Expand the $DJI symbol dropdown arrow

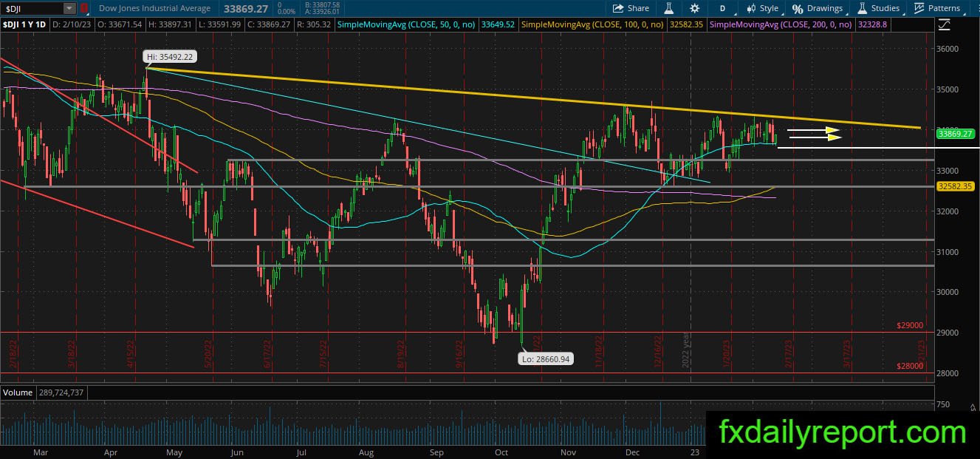[x=69, y=8]
